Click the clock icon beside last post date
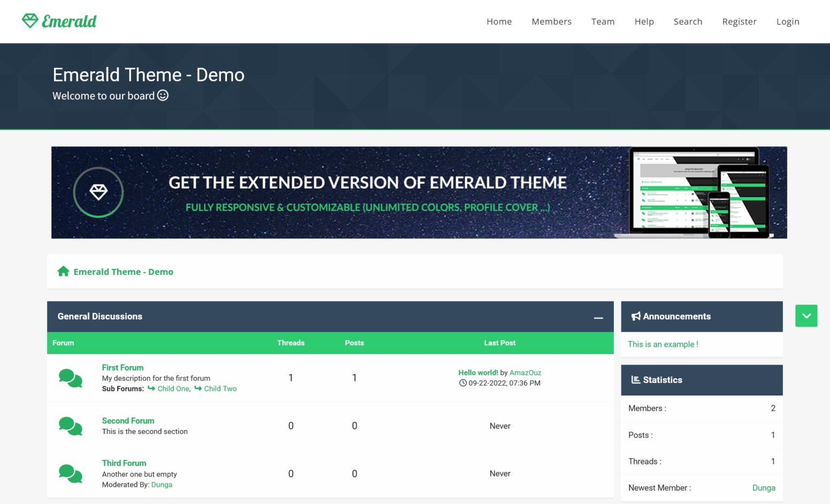 click(463, 383)
